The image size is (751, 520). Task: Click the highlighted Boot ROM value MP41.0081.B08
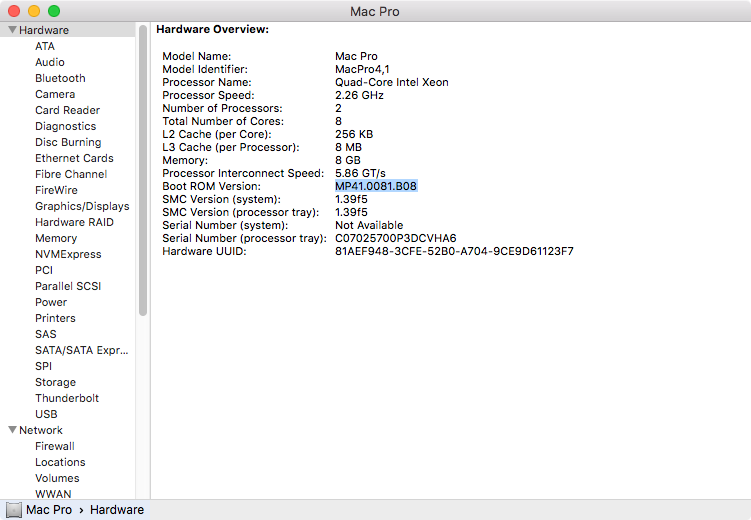376,186
